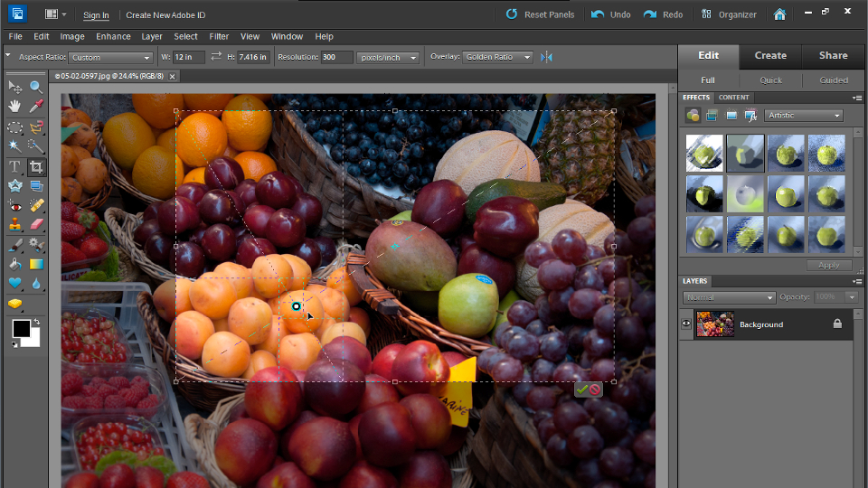This screenshot has height=488, width=868.
Task: Select the Magnetic Lasso tool
Action: [x=36, y=127]
